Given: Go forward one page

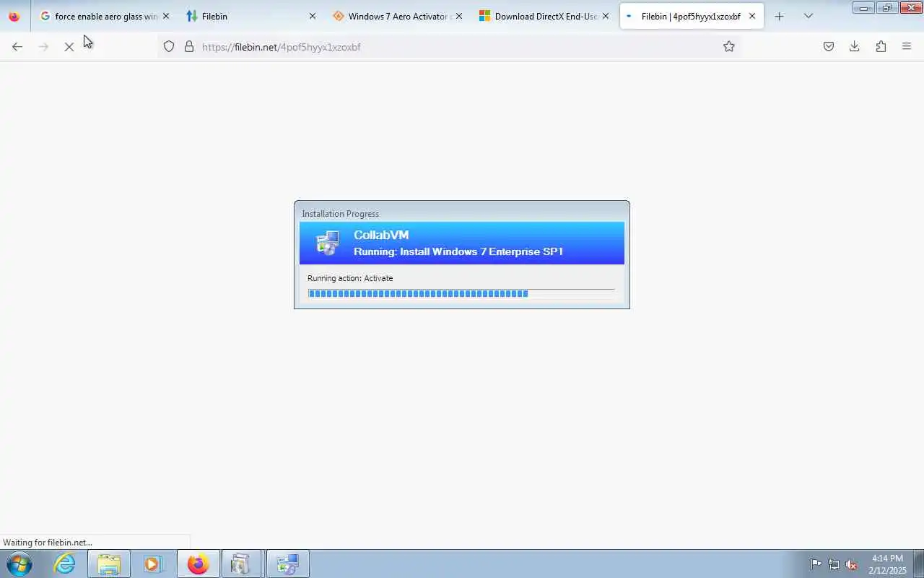Looking at the screenshot, I should [43, 47].
